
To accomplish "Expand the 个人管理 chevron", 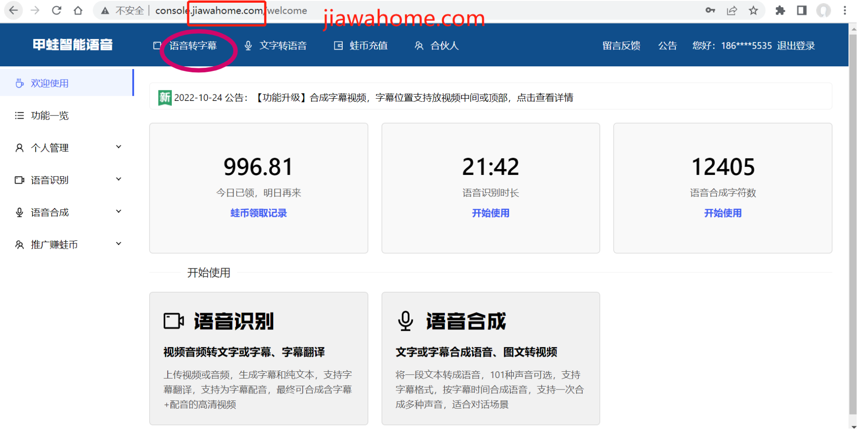I will pos(119,147).
